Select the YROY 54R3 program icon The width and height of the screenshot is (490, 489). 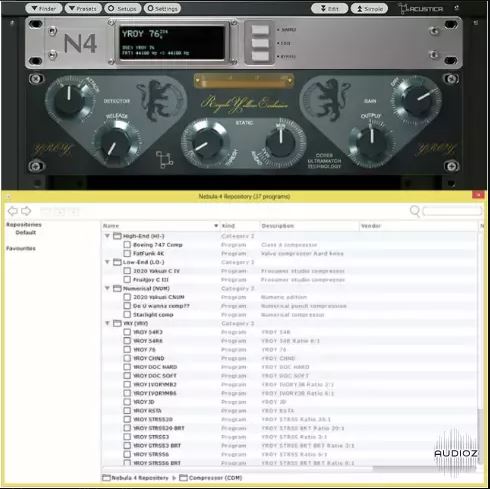coord(127,332)
